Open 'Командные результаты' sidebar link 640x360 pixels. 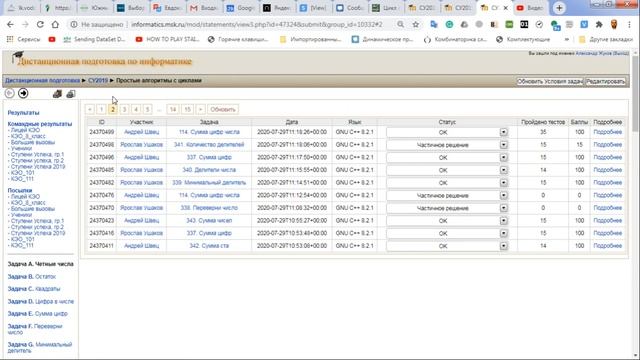click(40, 124)
